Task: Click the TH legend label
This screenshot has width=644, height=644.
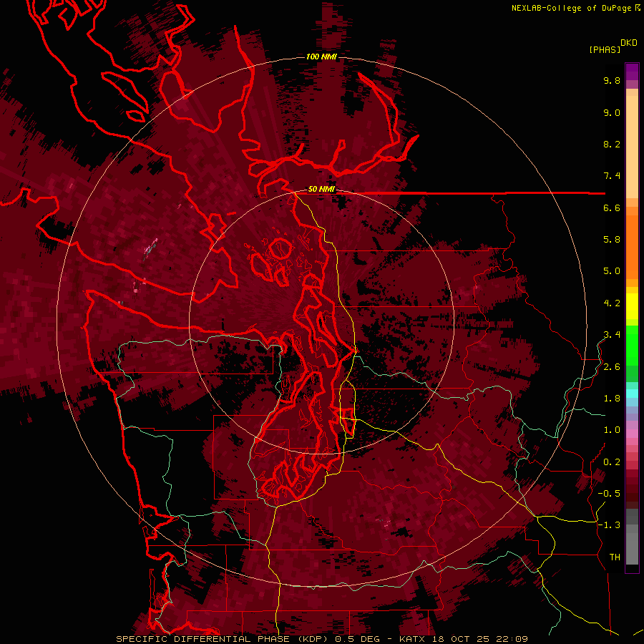Action: tap(615, 557)
